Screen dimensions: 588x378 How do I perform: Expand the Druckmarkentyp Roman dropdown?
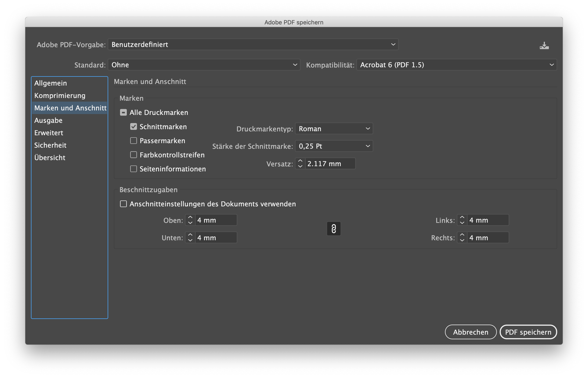click(334, 129)
